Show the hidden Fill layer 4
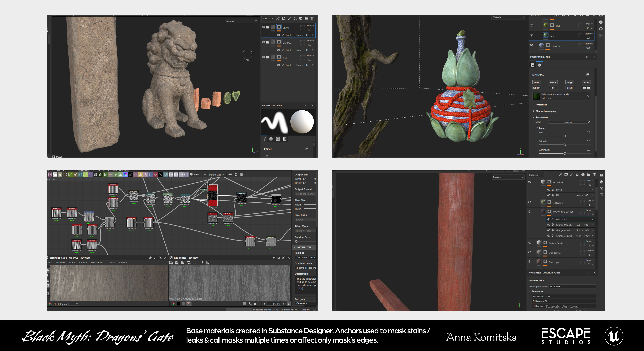The width and height of the screenshot is (644, 351). point(530,202)
